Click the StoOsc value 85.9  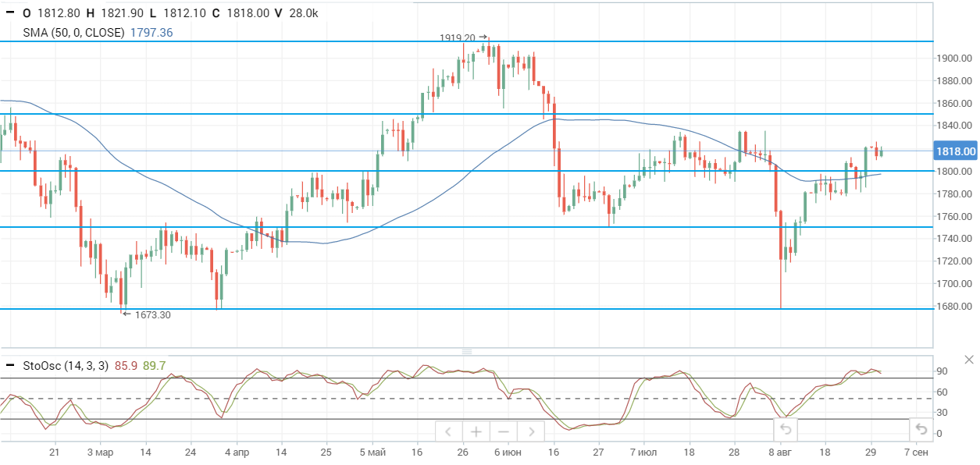(126, 365)
